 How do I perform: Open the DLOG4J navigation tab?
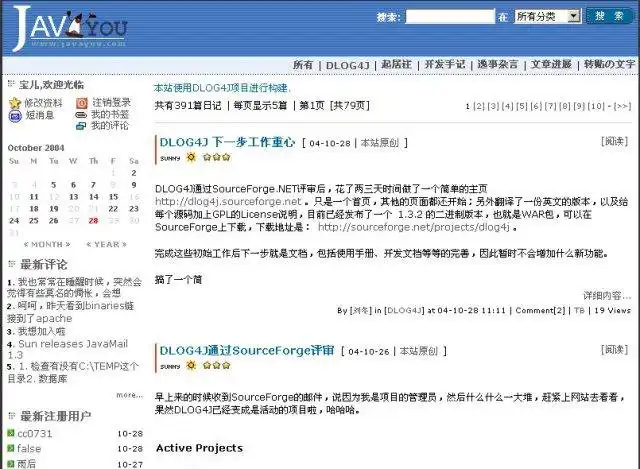[x=348, y=65]
